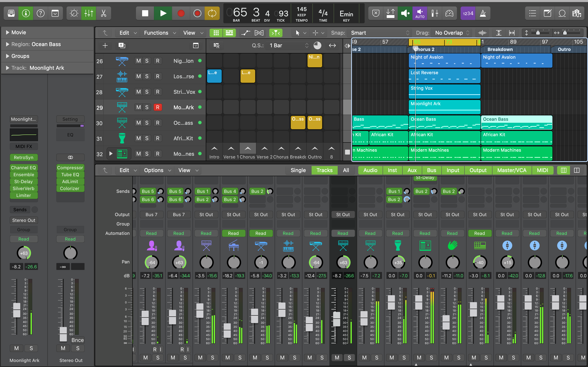Image resolution: width=588 pixels, height=367 pixels.
Task: Click the Bnce bounce button
Action: (x=78, y=340)
